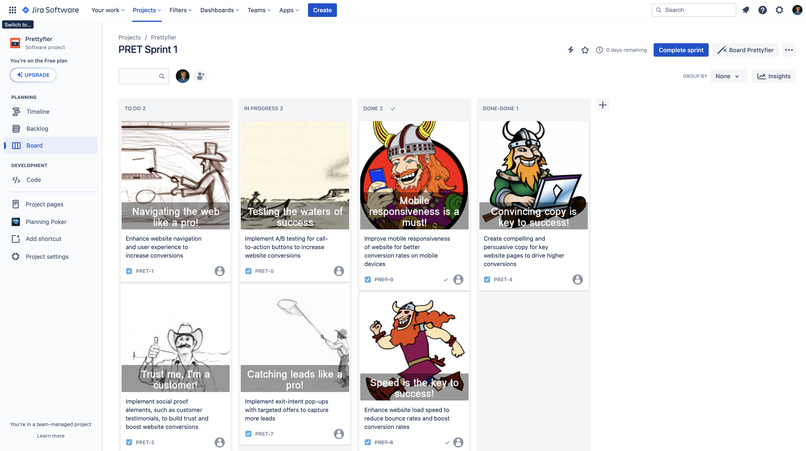
Task: Expand the Apps menu
Action: pyautogui.click(x=289, y=10)
